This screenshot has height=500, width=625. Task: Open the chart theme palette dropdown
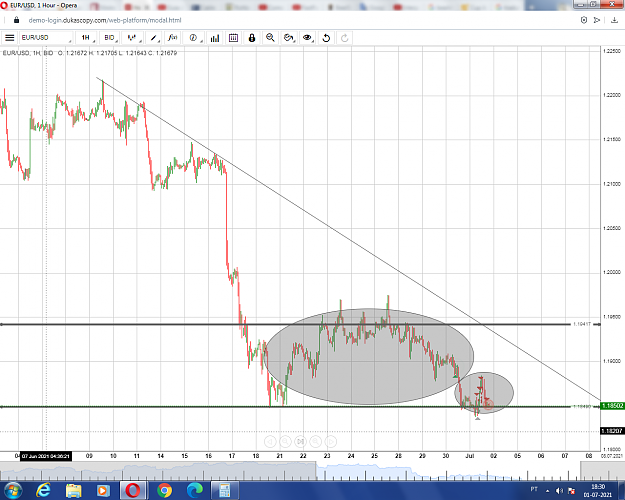point(289,38)
